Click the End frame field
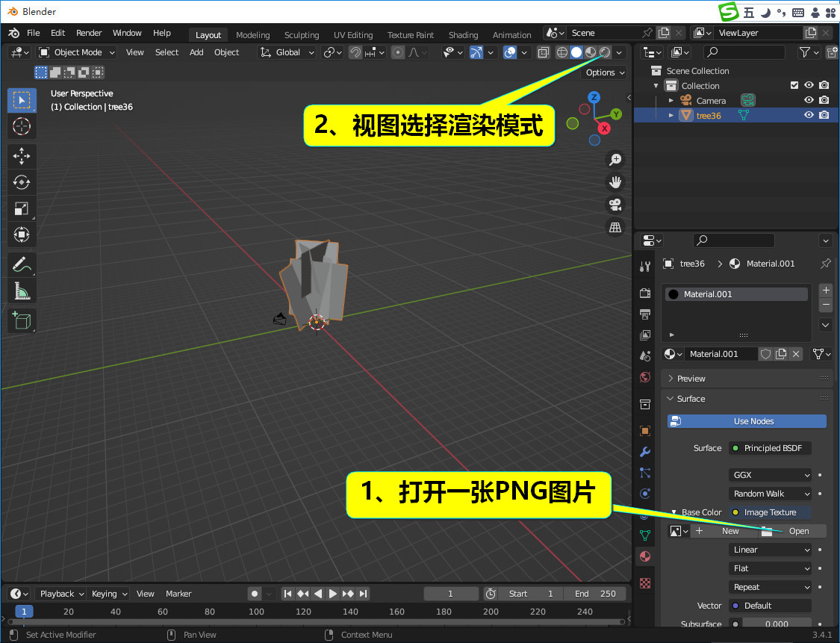The width and height of the screenshot is (840, 643). point(595,594)
